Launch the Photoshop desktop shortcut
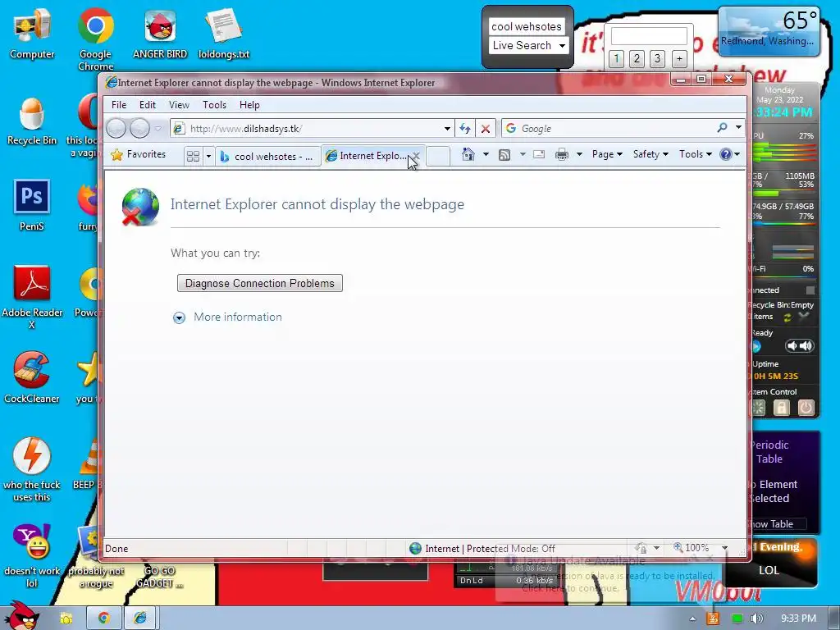Image resolution: width=840 pixels, height=630 pixels. 32,204
